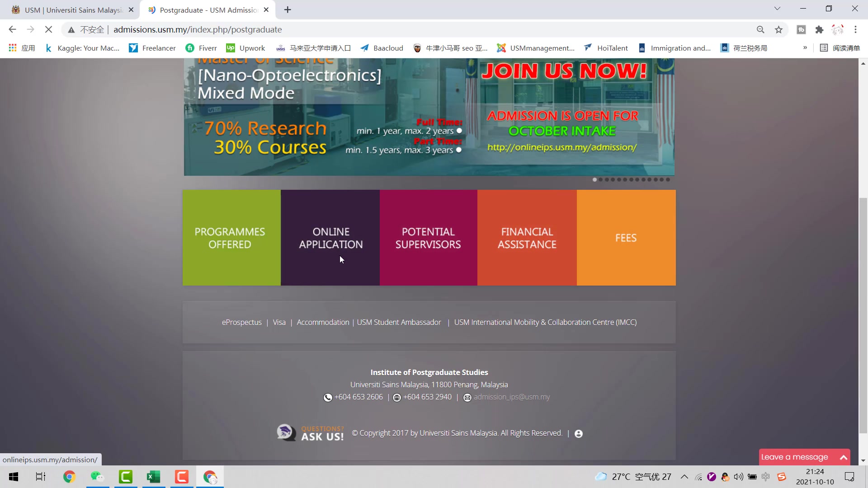Open the Potential Supervisors tile

(x=428, y=238)
